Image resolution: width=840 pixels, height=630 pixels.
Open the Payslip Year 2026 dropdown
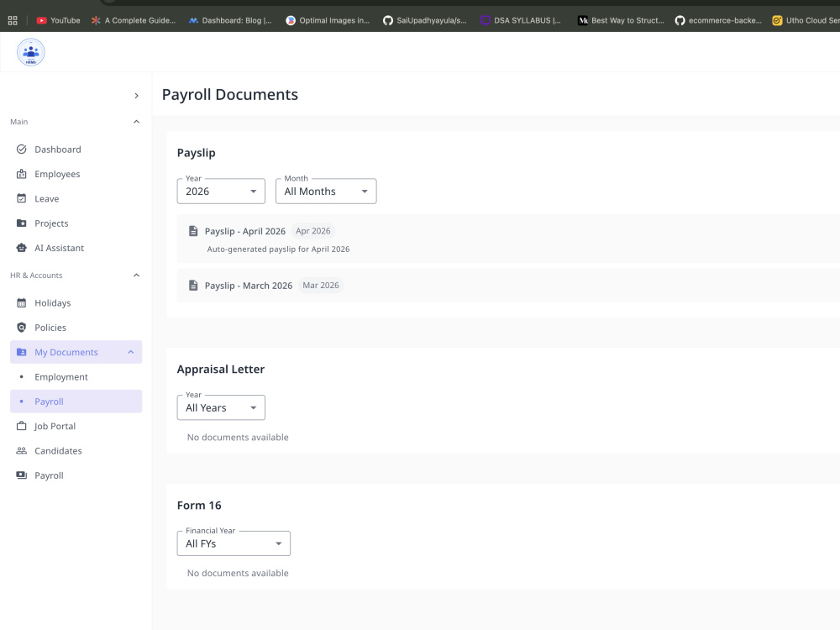[221, 192]
